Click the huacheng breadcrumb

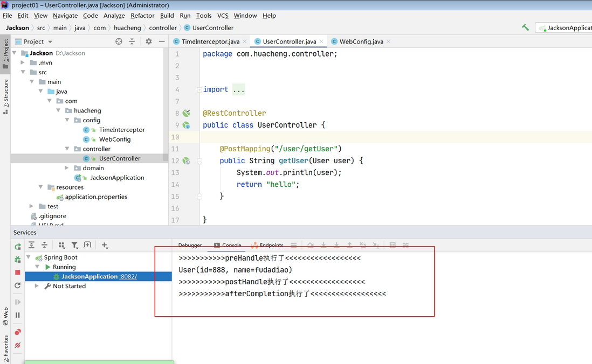[x=127, y=28]
